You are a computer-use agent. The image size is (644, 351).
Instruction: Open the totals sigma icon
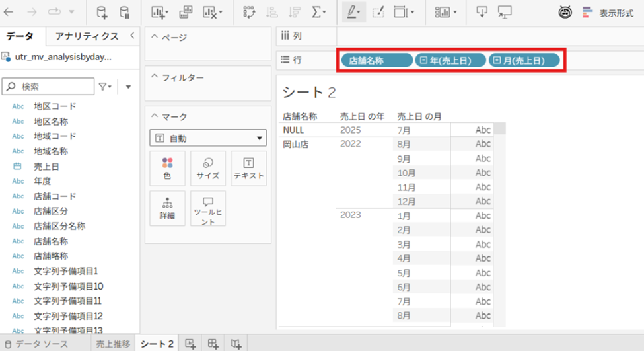point(316,13)
